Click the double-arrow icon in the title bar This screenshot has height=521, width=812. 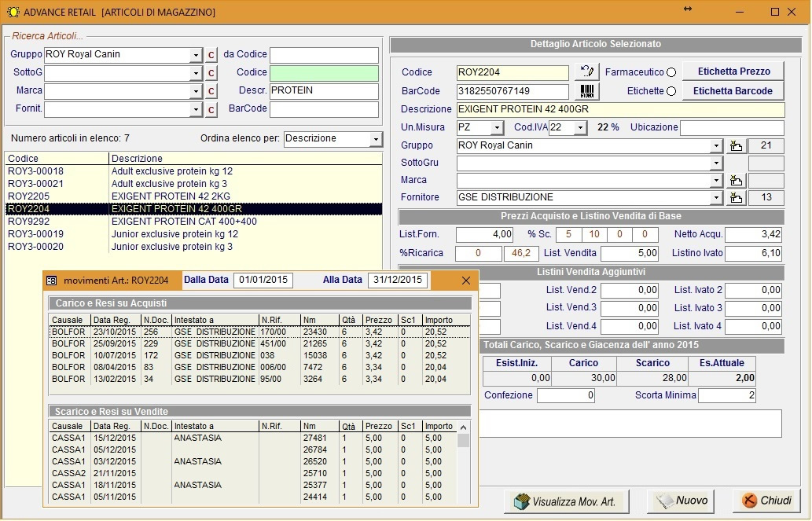(688, 9)
